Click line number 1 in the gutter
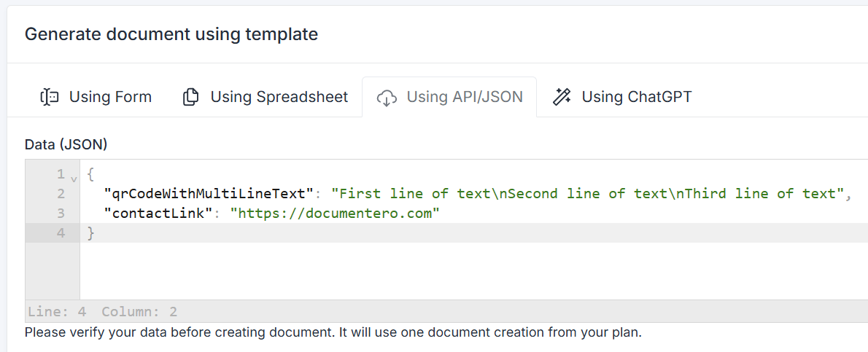The height and width of the screenshot is (352, 868). click(x=61, y=174)
